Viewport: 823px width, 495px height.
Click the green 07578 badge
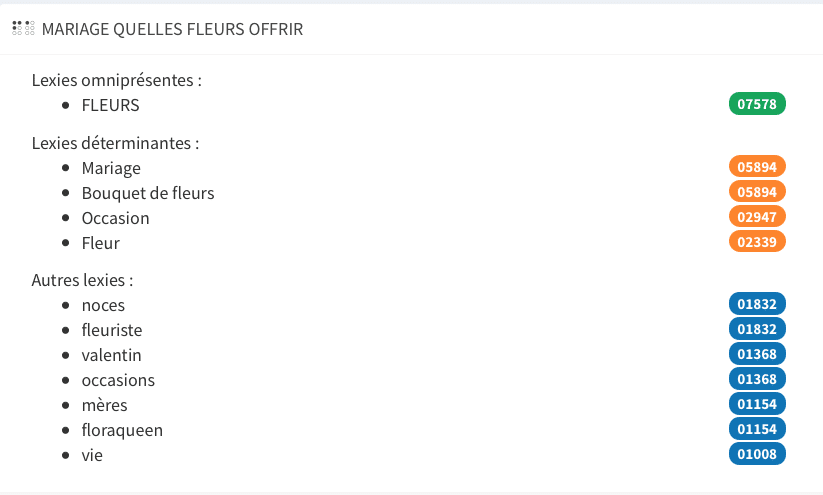757,104
